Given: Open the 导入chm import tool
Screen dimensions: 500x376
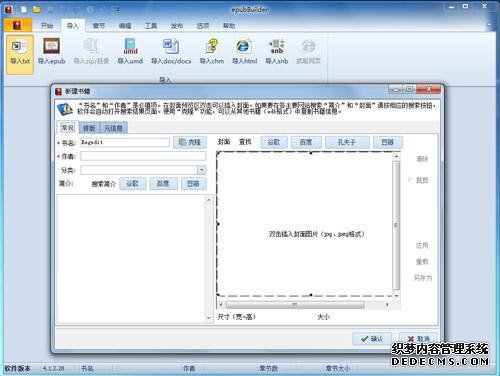Looking at the screenshot, I should 212,52.
